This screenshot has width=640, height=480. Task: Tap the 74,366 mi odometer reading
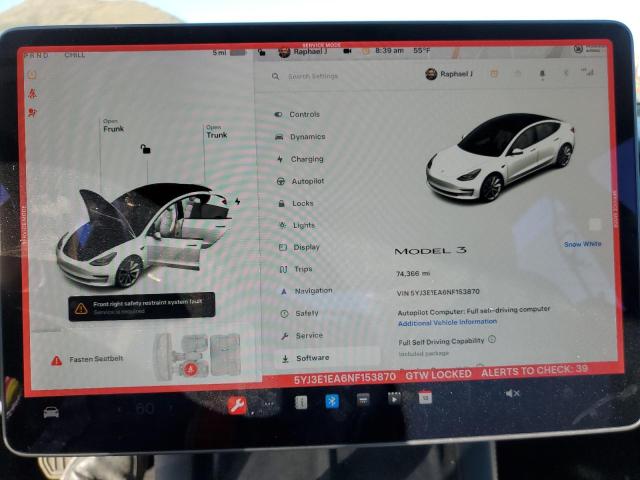tap(413, 273)
